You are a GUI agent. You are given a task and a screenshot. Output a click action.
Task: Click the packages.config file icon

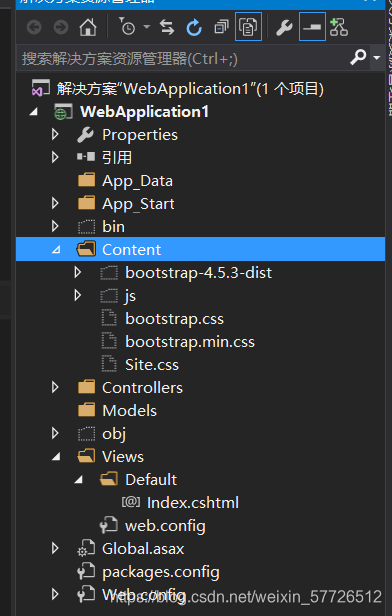(86, 571)
